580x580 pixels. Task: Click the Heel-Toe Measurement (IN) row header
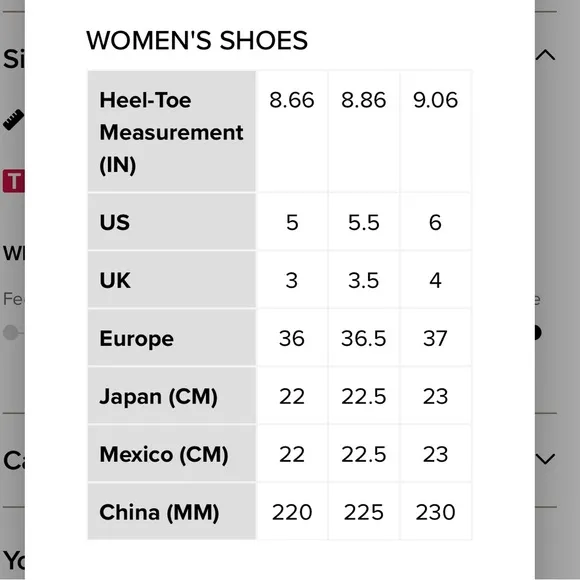[172, 131]
